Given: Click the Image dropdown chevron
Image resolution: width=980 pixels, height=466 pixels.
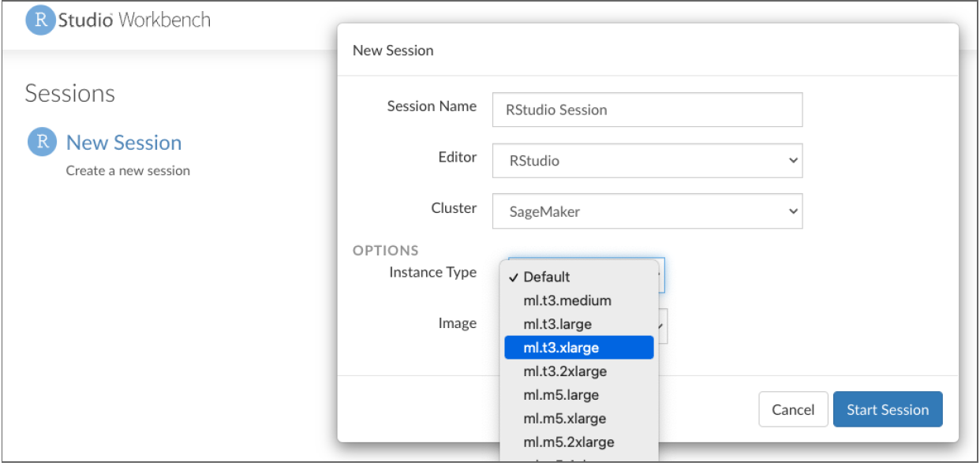Looking at the screenshot, I should tap(663, 324).
